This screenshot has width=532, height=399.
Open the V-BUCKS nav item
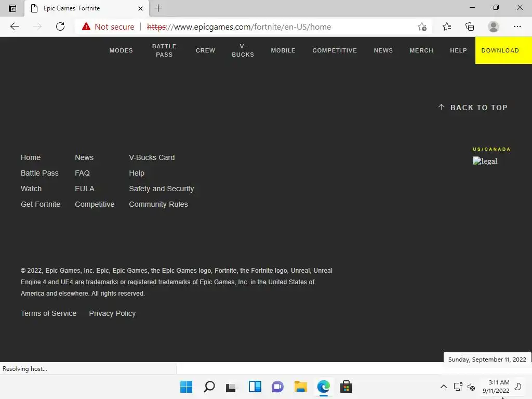pos(243,50)
